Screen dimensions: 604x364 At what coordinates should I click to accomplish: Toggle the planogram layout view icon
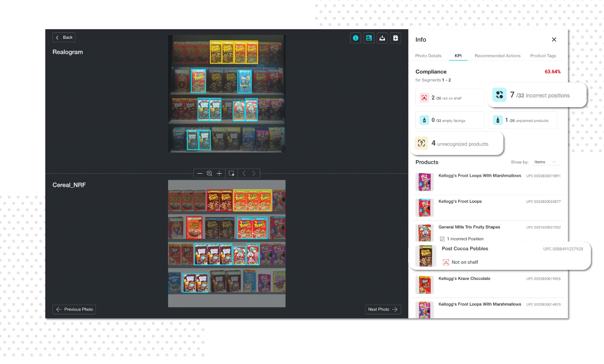[x=369, y=38]
